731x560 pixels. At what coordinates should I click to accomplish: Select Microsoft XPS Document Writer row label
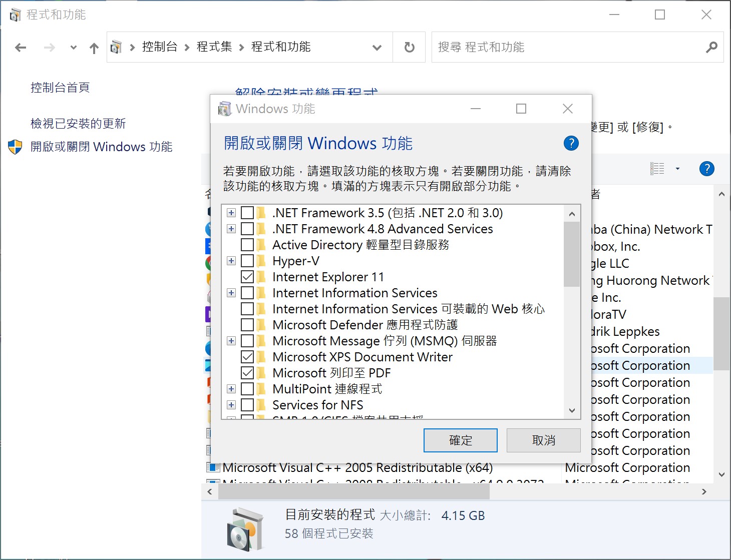coord(362,357)
